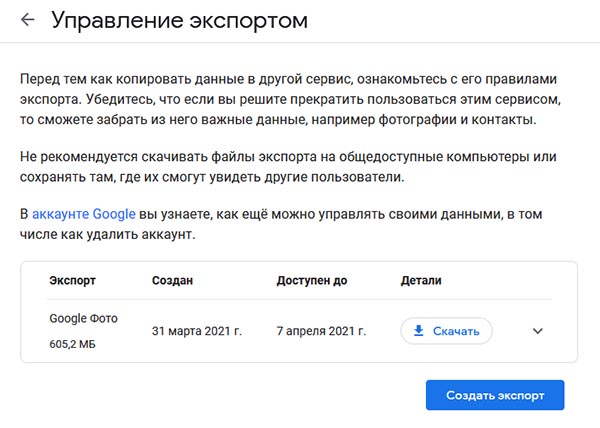The image size is (600, 428).
Task: Click the paragraph starting with Не рекомендуется
Action: (288, 167)
